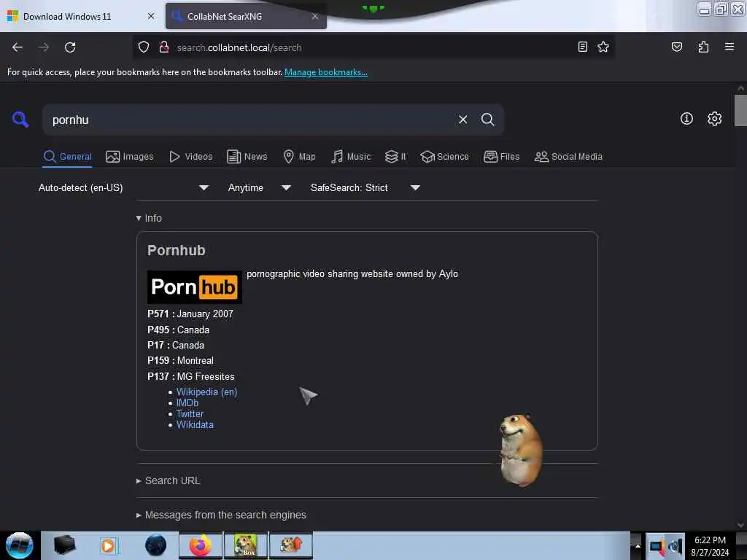This screenshot has width=747, height=560.
Task: Click the search query input field
Action: coord(250,120)
